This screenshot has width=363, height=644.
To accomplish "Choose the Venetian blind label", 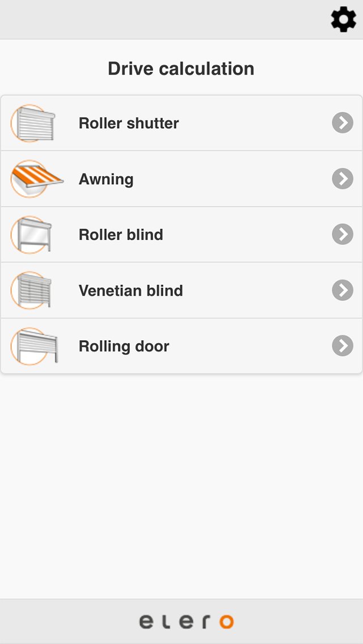I will click(x=130, y=290).
